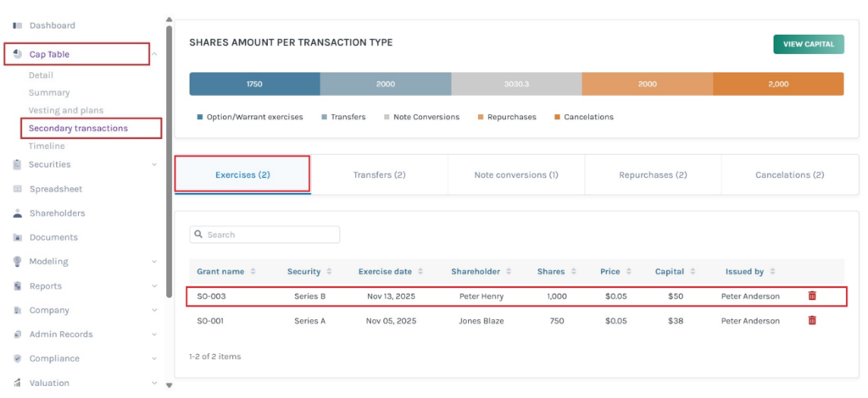Delete the SO-001 exercise row via trash icon
868x398 pixels.
pyautogui.click(x=812, y=320)
